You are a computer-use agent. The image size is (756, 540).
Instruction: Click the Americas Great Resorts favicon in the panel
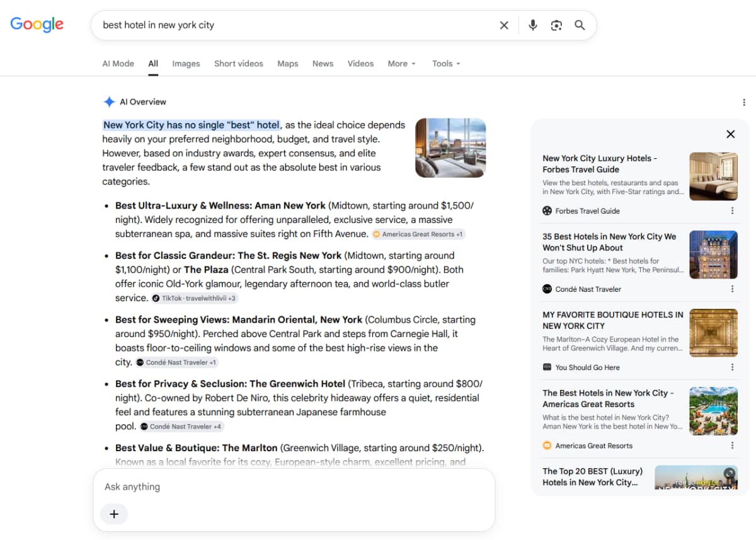pos(547,445)
